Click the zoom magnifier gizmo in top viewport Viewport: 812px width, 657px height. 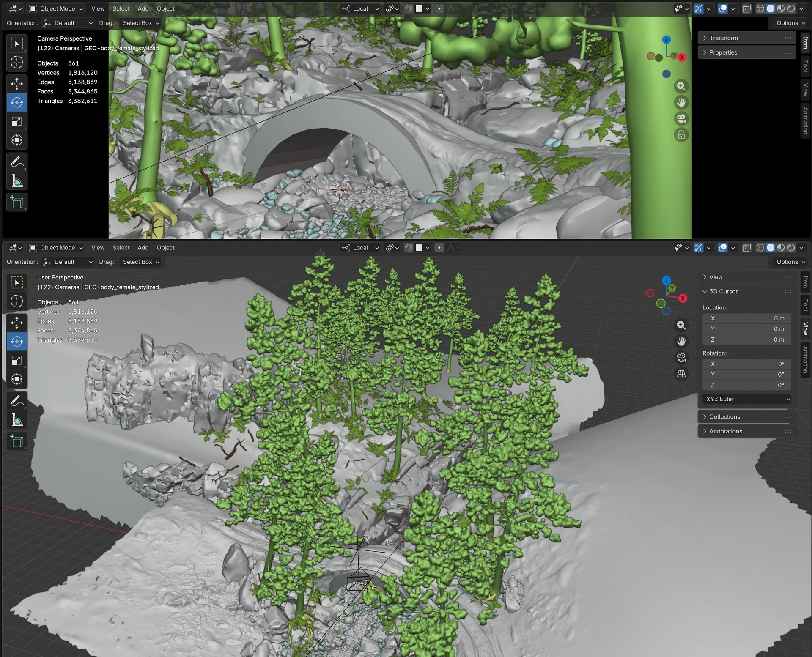pos(681,86)
